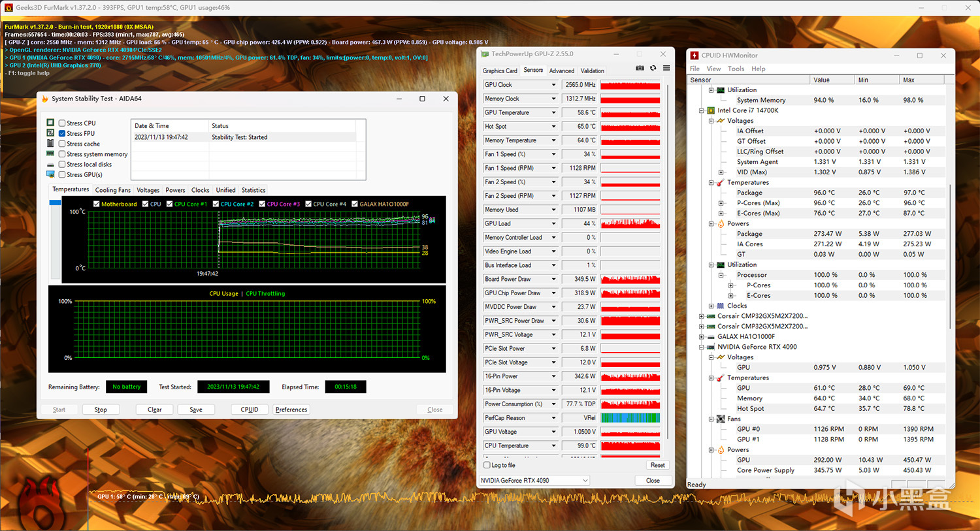Click the GPU-Z sensors vertical scrollbar
Image resolution: width=980 pixels, height=531 pixels.
668,261
